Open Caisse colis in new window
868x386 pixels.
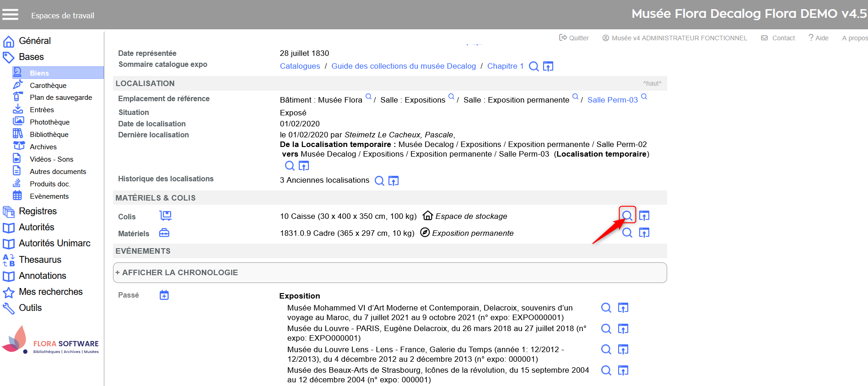(x=644, y=215)
